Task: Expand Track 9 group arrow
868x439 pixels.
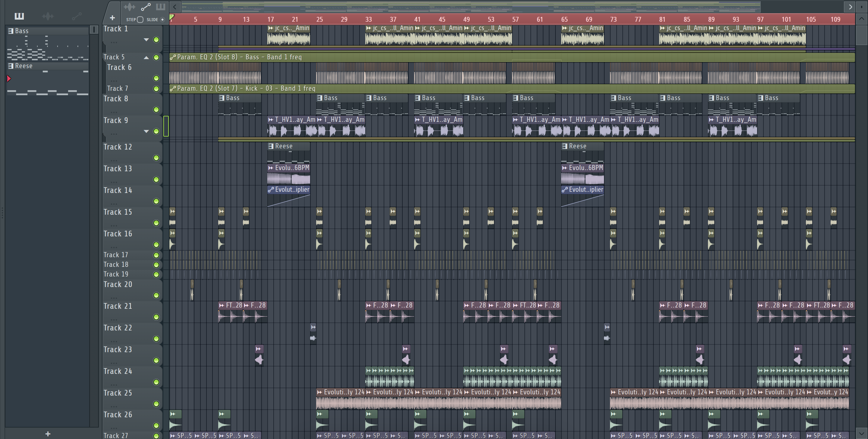Action: pos(146,131)
